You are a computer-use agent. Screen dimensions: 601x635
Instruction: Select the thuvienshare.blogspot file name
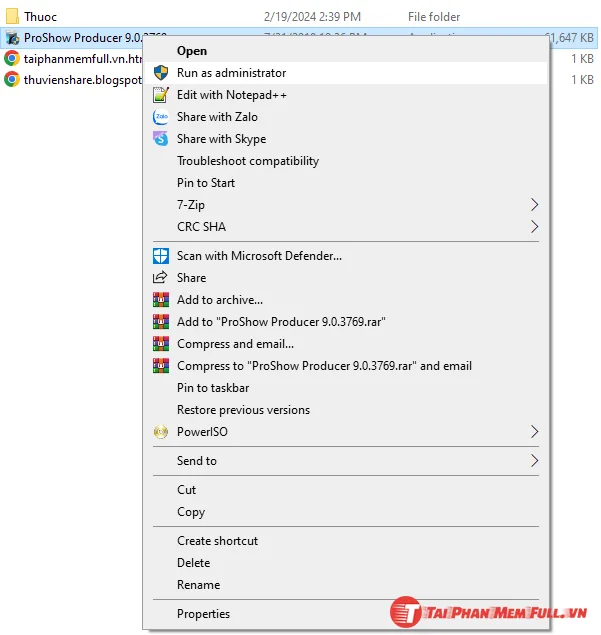(x=83, y=80)
